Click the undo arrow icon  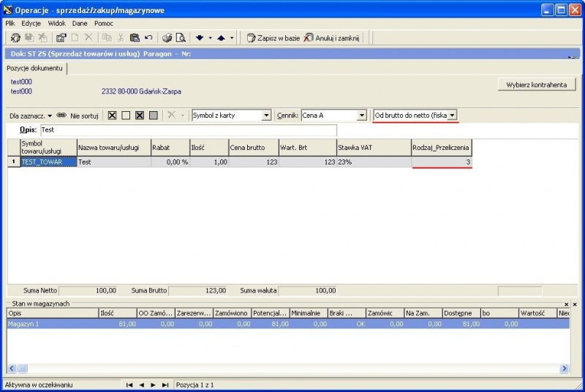[x=148, y=38]
